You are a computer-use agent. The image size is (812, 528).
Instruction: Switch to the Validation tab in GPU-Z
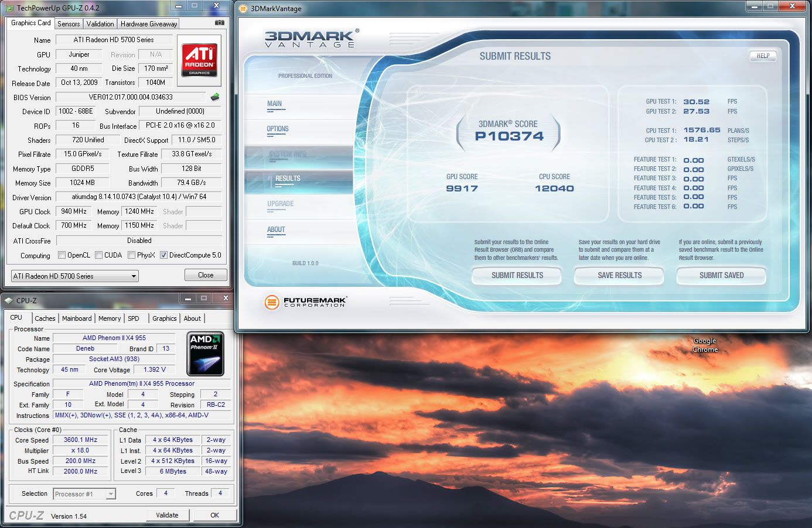100,24
